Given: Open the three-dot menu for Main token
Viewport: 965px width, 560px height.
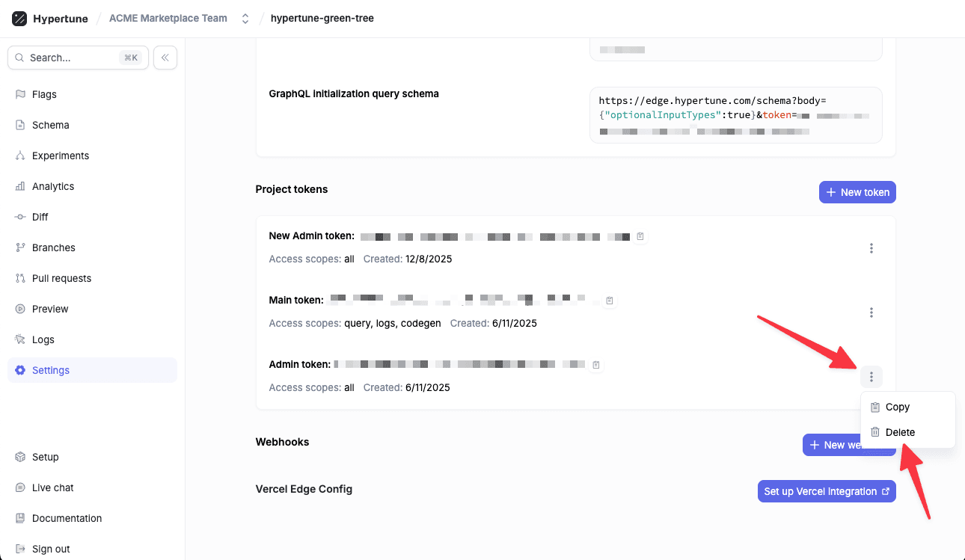Looking at the screenshot, I should pyautogui.click(x=871, y=313).
